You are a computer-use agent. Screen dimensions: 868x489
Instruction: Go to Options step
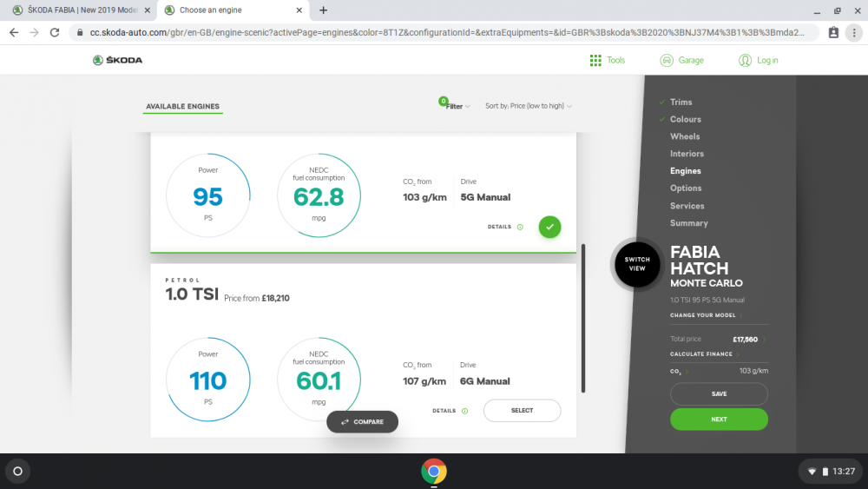click(686, 188)
